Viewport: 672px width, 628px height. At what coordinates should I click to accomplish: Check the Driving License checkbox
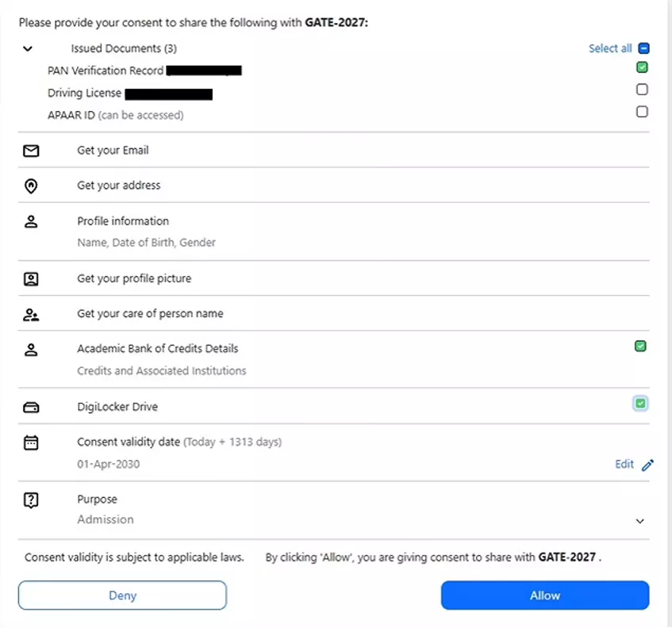coord(642,90)
